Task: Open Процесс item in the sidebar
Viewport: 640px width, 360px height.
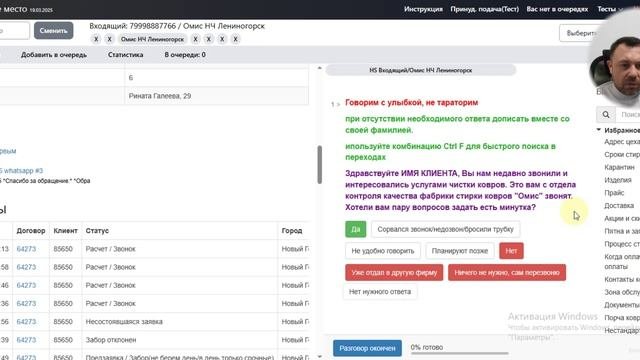Action: point(622,244)
